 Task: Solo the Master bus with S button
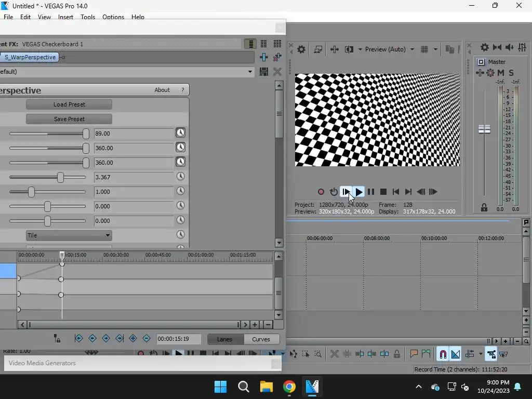point(511,73)
